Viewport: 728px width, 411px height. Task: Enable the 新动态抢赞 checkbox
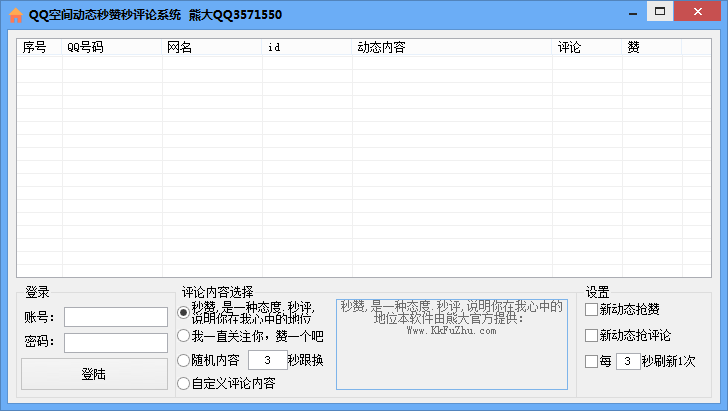tap(592, 310)
